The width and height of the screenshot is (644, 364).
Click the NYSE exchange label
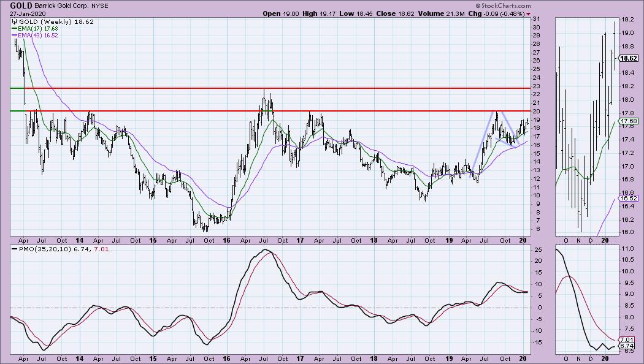click(x=99, y=6)
